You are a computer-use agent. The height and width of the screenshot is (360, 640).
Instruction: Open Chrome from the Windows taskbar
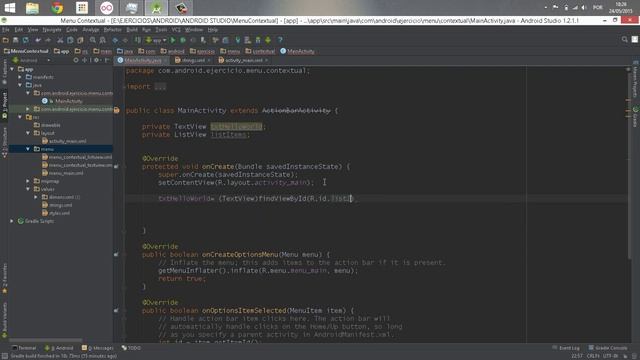[57, 8]
